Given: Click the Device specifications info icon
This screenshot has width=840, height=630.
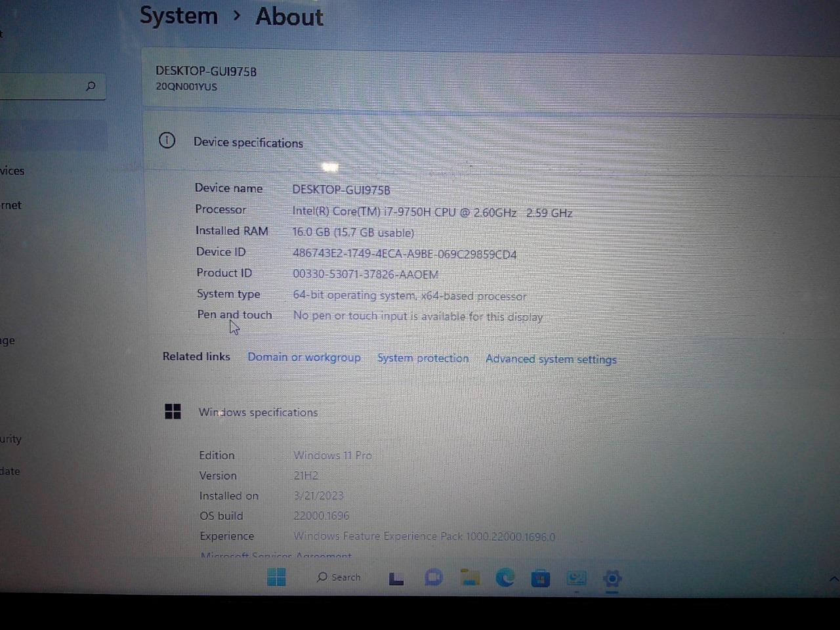Looking at the screenshot, I should pos(167,140).
